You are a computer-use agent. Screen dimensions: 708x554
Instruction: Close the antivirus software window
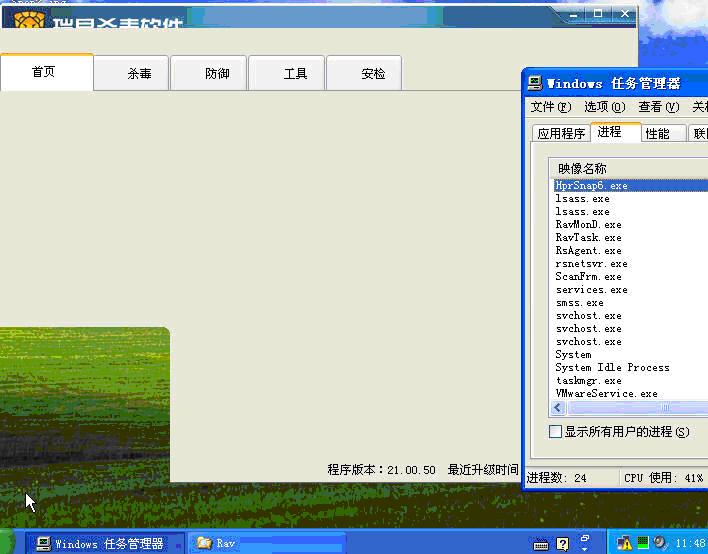[x=625, y=14]
